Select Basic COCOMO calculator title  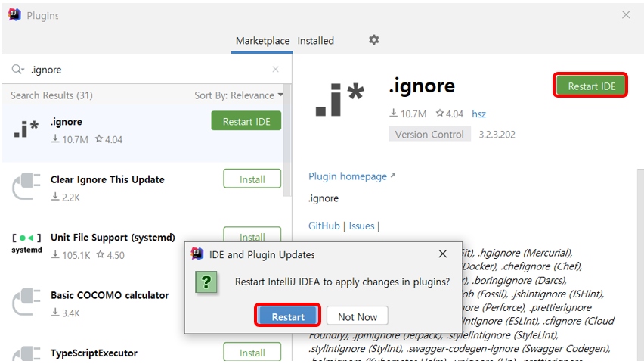(110, 295)
